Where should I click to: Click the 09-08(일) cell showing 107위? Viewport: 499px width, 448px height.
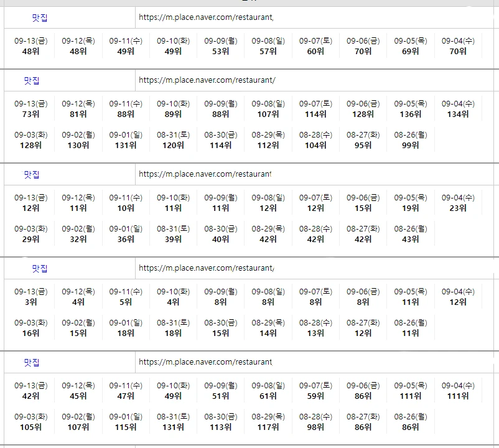(268, 109)
